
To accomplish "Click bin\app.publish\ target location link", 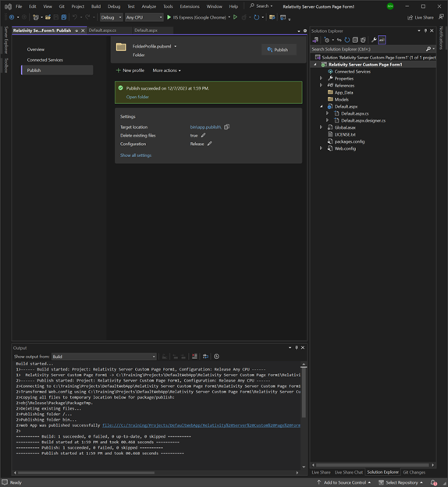I will coord(206,126).
